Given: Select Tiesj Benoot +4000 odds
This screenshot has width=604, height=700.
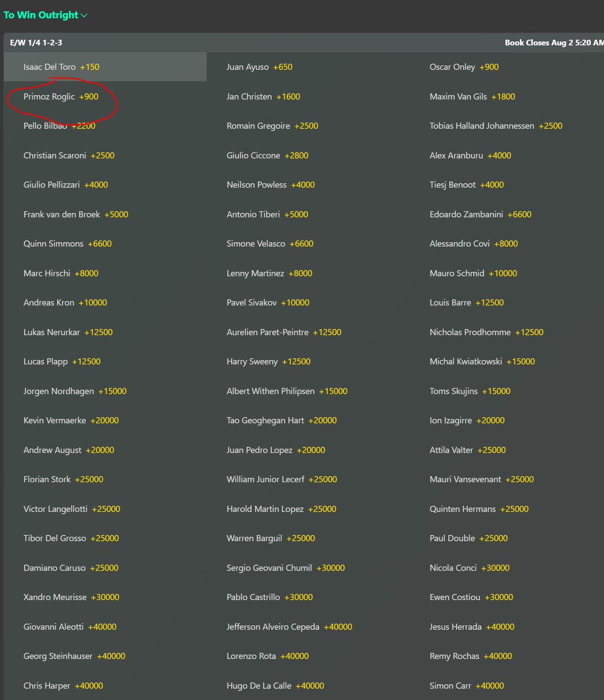Looking at the screenshot, I should [x=467, y=185].
